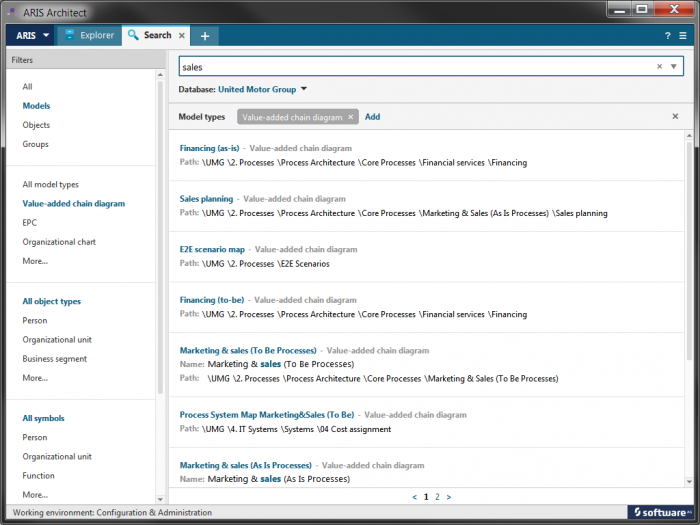
Task: Show More symbols
Action: click(x=35, y=495)
